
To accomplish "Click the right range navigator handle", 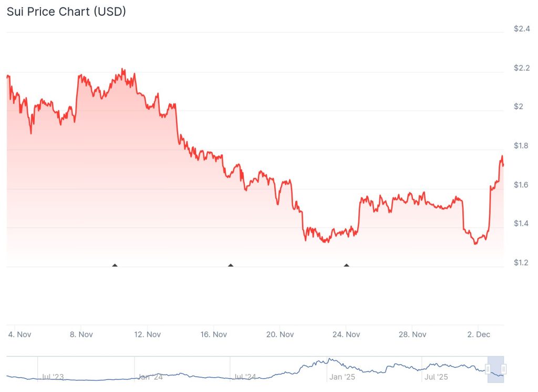I will coord(503,369).
